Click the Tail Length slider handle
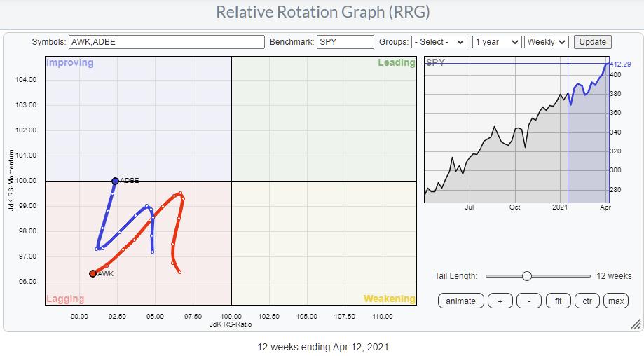644x356 pixels. 527,276
